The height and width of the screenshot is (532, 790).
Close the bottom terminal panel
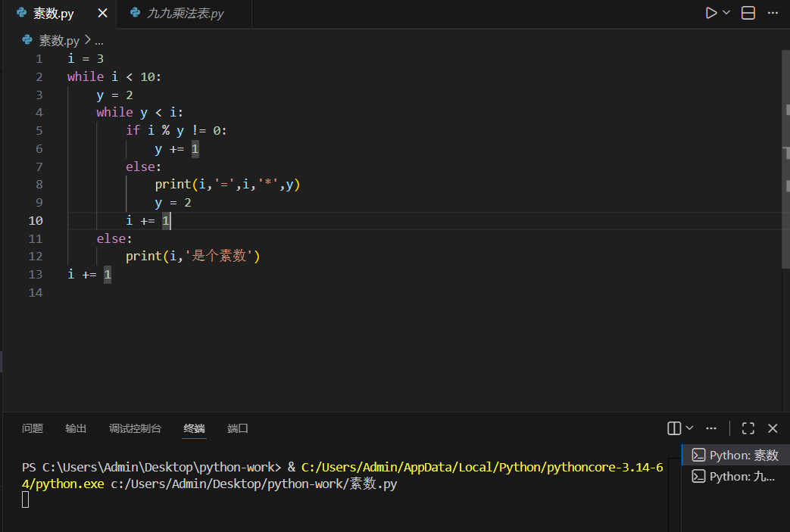(x=773, y=428)
